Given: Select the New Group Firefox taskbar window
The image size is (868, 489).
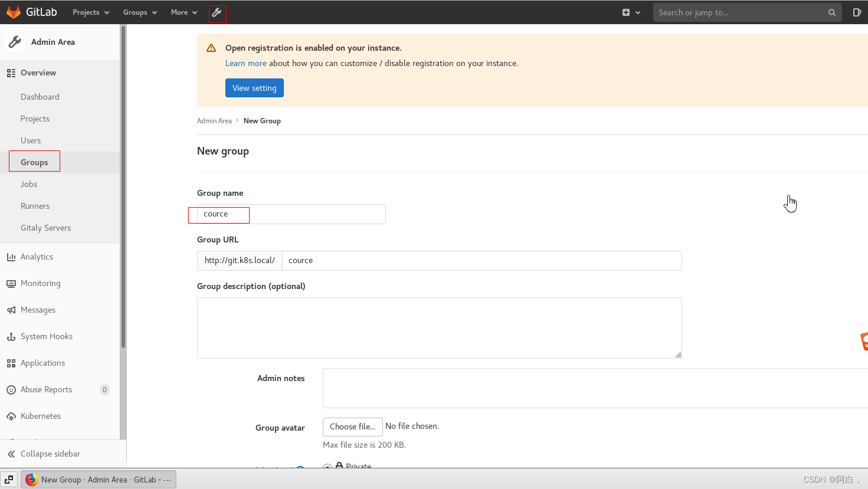Looking at the screenshot, I should pyautogui.click(x=99, y=480).
